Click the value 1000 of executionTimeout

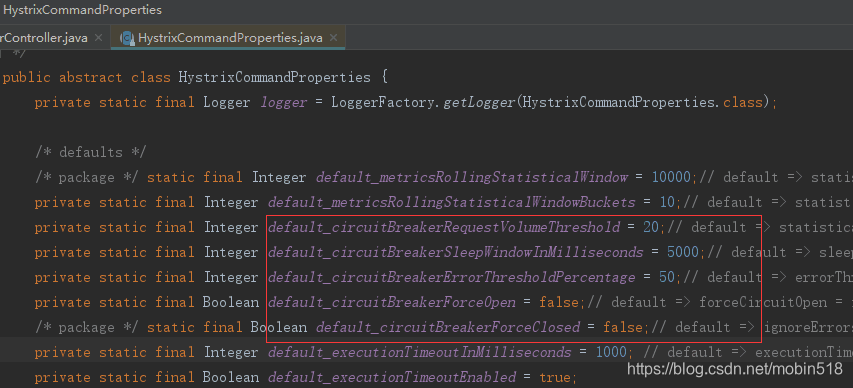click(611, 352)
